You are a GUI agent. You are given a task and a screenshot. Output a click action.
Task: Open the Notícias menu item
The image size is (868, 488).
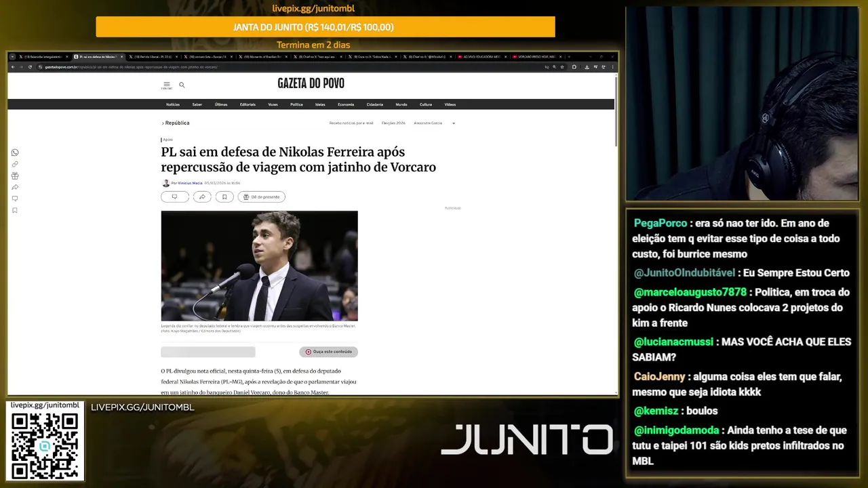pos(173,104)
